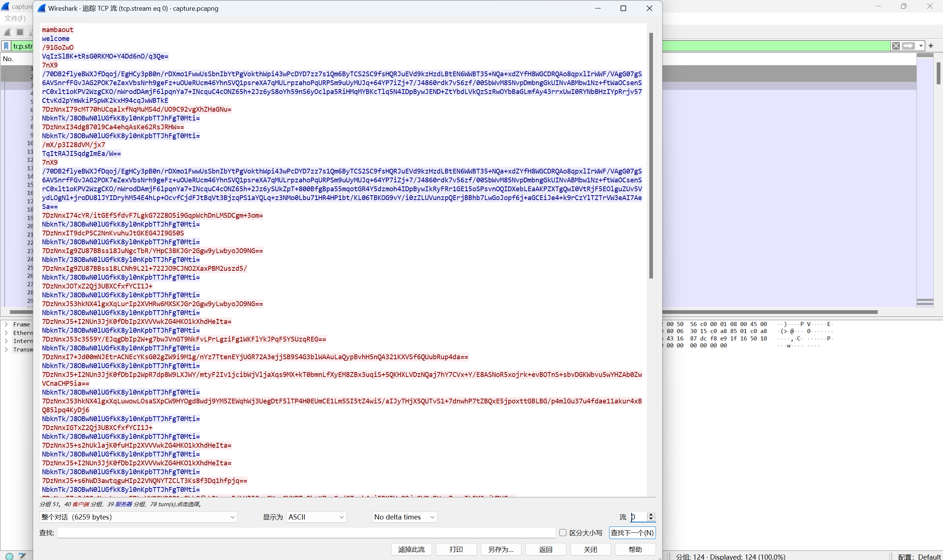Open the No delta times dropdown
This screenshot has height=560, width=943.
(x=405, y=517)
